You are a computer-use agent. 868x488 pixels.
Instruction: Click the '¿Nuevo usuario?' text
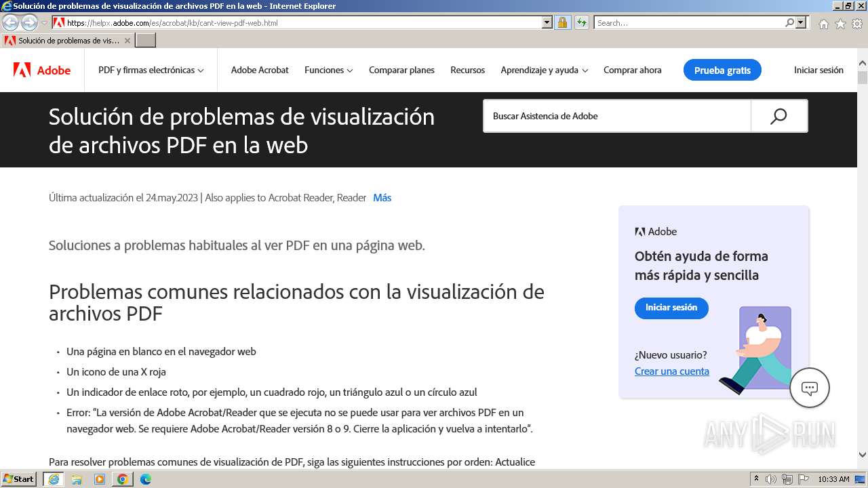[x=671, y=355]
